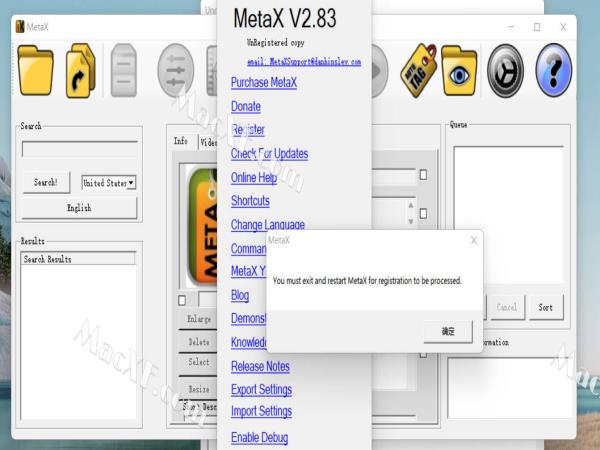Open the blue question mark help icon
The height and width of the screenshot is (450, 600).
(553, 70)
